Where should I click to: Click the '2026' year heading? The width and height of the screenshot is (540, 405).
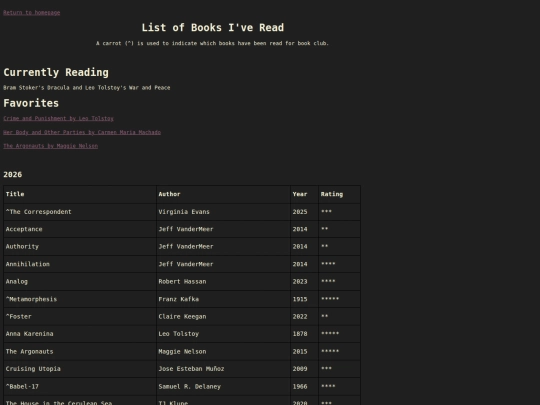pos(13,175)
